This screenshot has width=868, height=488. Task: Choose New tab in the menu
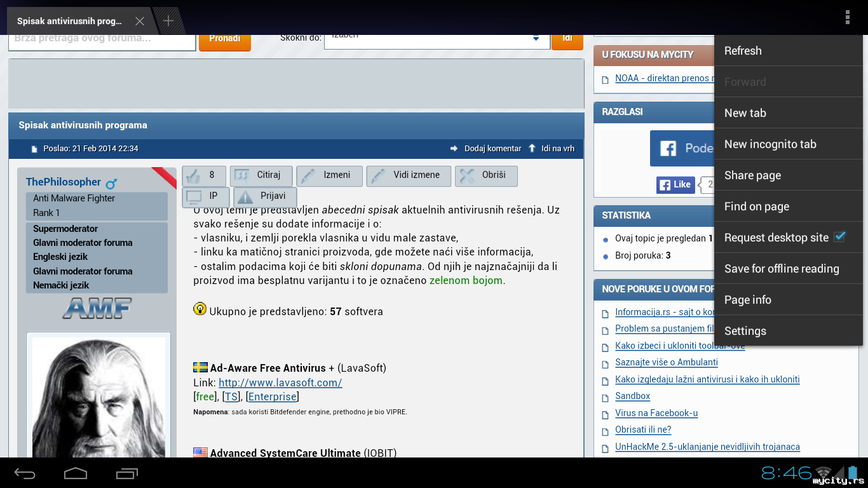[x=789, y=113]
